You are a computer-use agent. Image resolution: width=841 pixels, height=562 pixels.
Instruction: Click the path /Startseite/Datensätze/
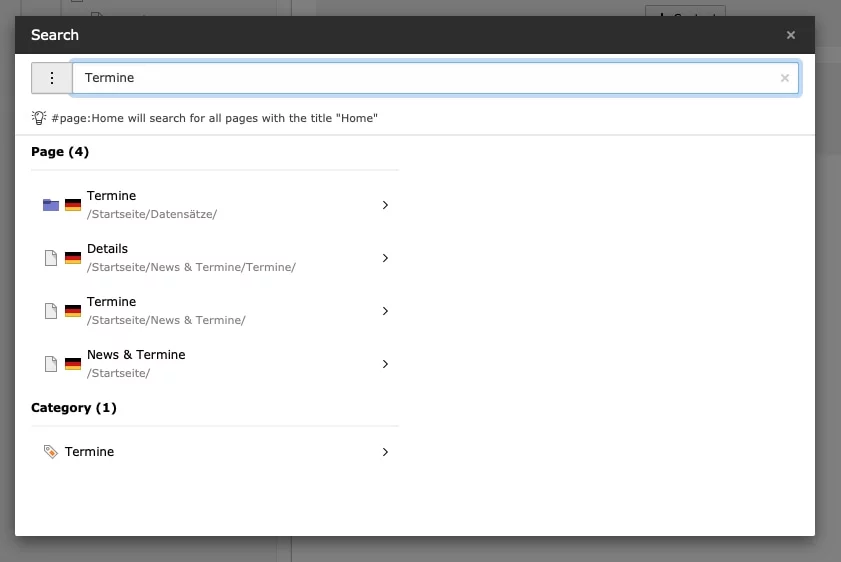point(152,214)
